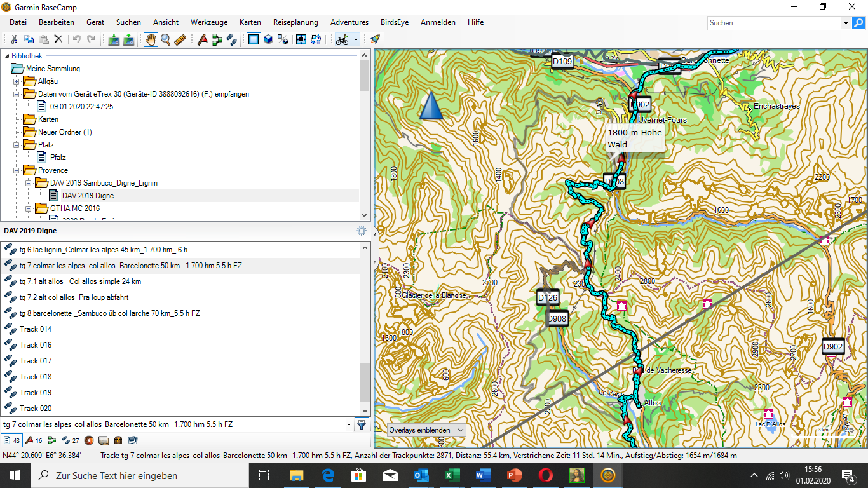The height and width of the screenshot is (488, 868).
Task: Show all items filter labeled 43
Action: [12, 440]
